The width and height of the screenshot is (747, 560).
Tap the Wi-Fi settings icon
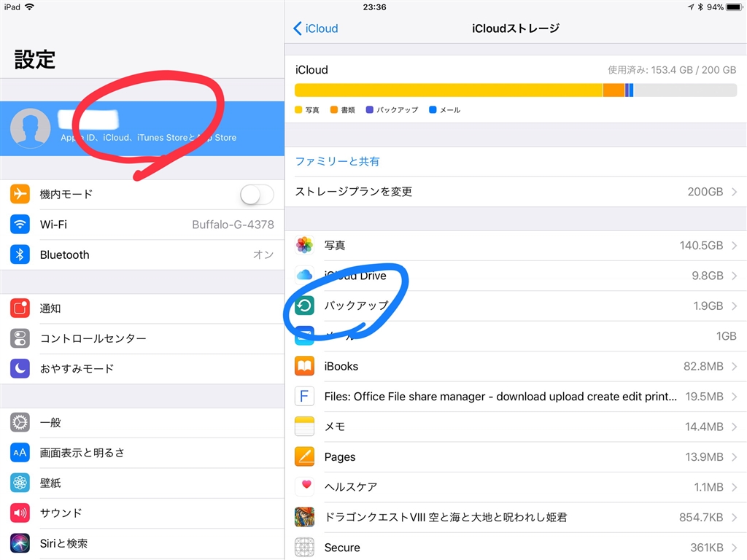[x=20, y=225]
